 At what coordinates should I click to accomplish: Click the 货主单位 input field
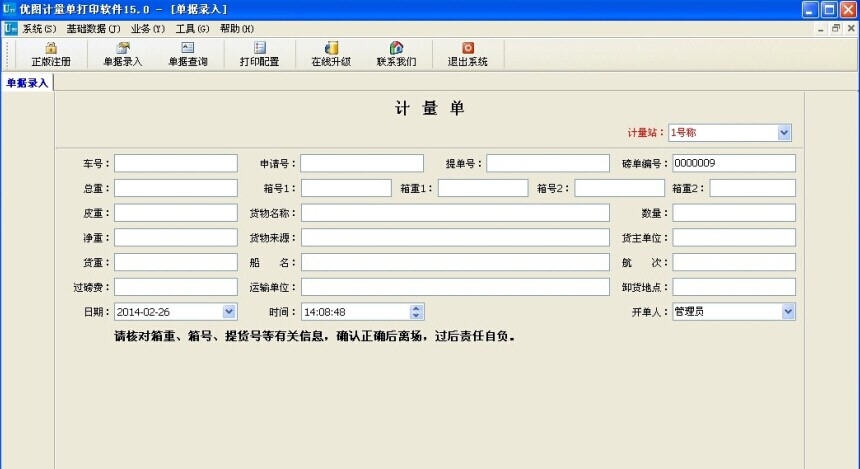734,238
